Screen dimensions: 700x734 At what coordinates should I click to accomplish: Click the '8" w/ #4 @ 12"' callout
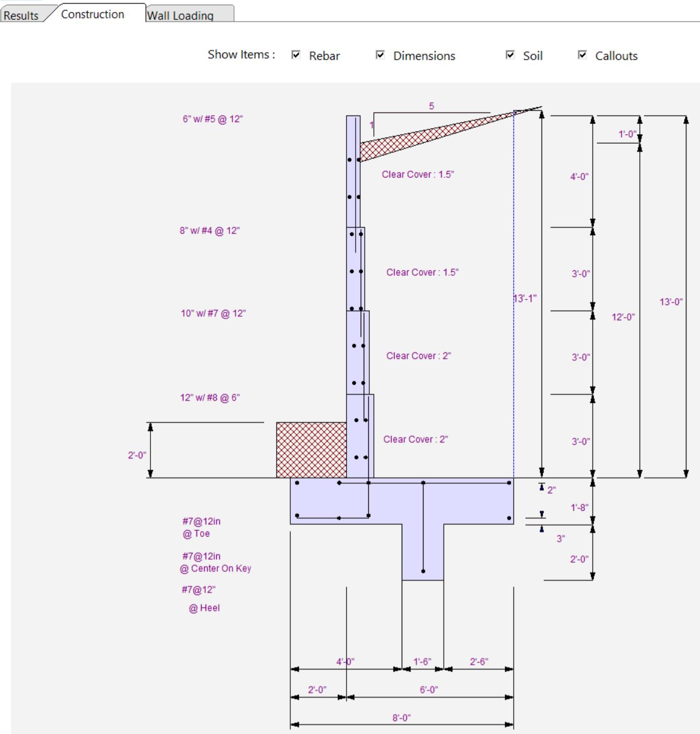pos(210,231)
